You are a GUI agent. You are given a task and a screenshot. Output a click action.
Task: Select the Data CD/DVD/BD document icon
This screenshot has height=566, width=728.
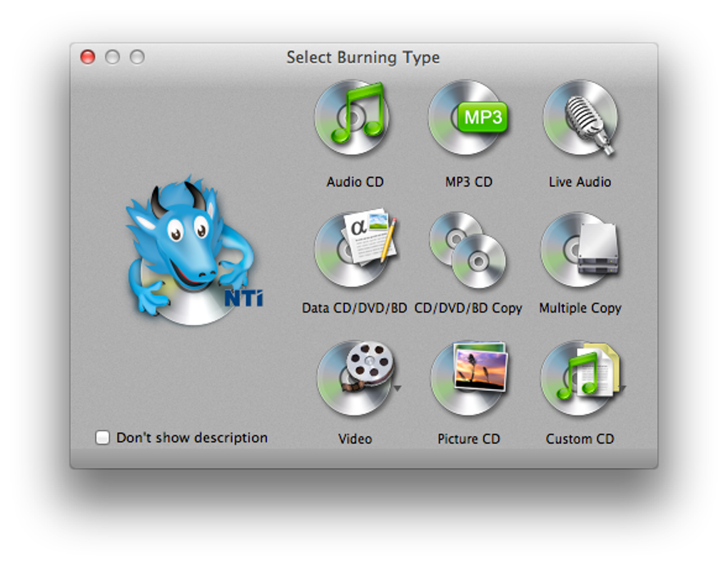pyautogui.click(x=355, y=248)
